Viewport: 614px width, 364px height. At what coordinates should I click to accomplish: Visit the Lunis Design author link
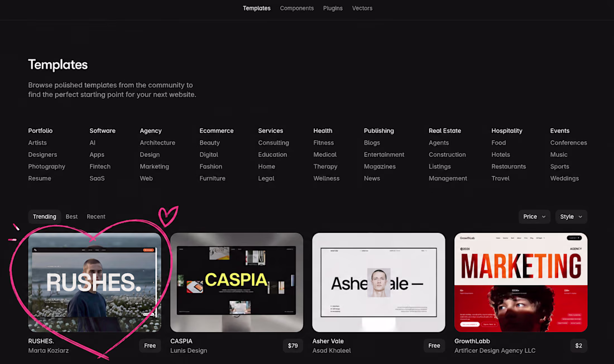point(189,351)
